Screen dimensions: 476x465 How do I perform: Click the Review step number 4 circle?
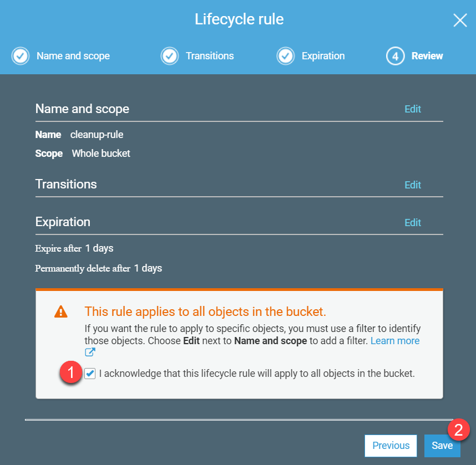coord(395,56)
